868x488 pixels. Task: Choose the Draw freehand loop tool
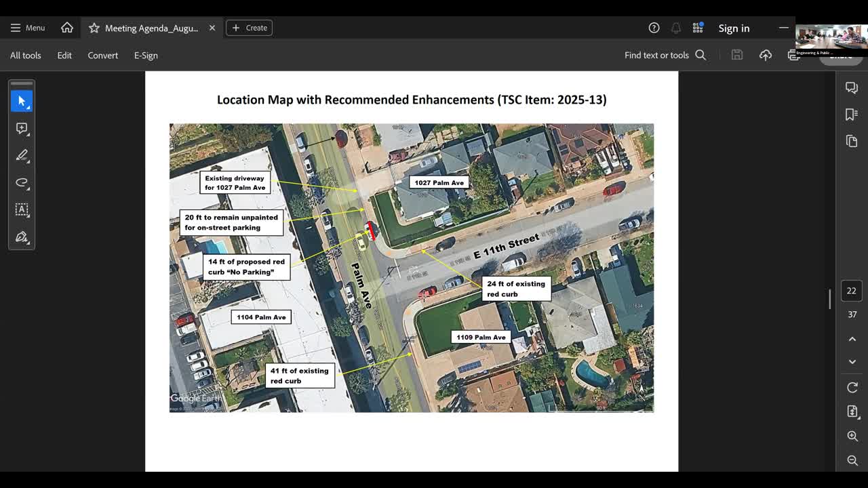22,182
